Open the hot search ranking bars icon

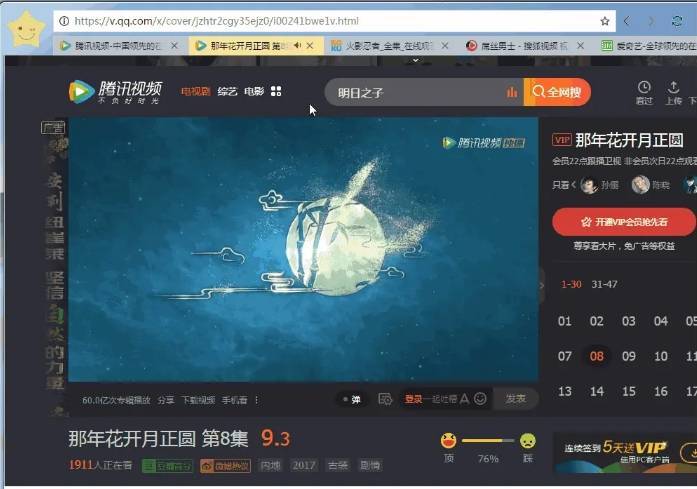[512, 92]
